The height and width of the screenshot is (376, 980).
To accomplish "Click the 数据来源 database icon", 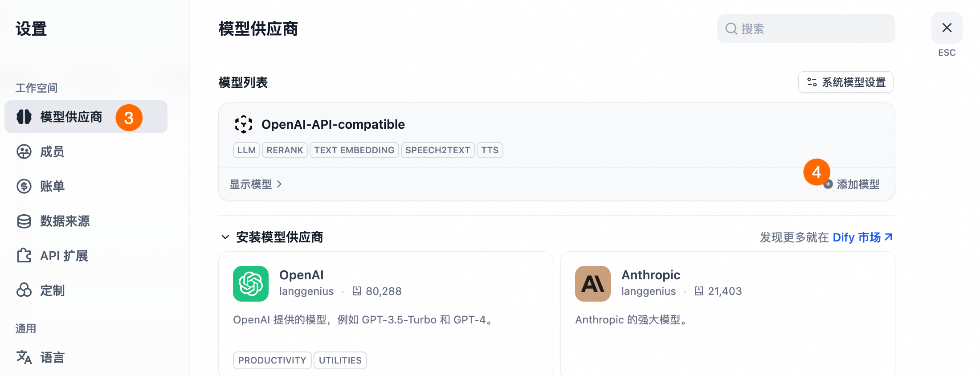I will [24, 221].
